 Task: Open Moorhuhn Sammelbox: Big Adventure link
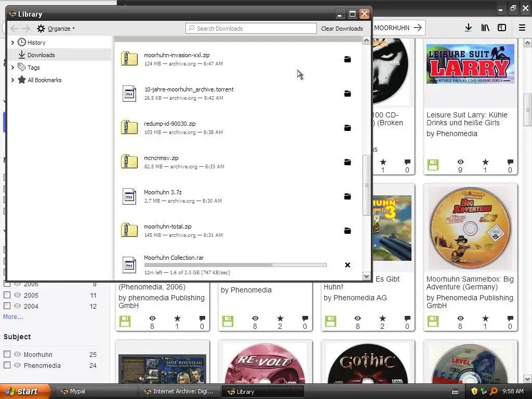point(470,283)
